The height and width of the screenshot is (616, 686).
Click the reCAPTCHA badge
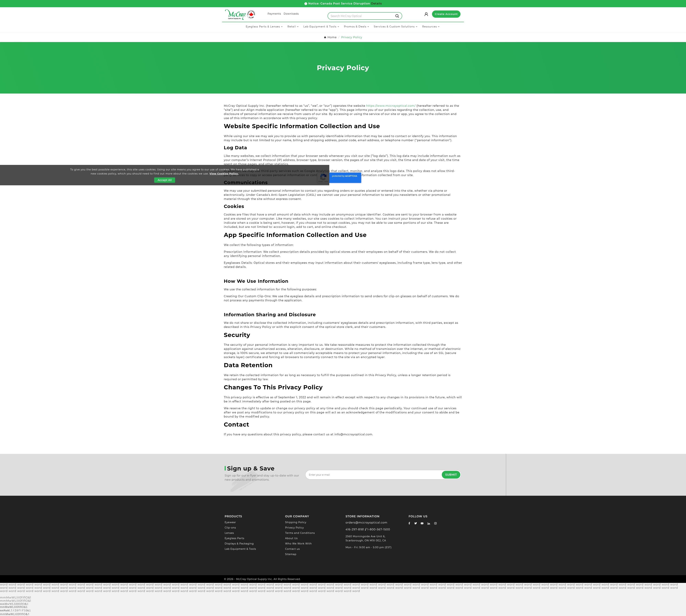coord(339,178)
